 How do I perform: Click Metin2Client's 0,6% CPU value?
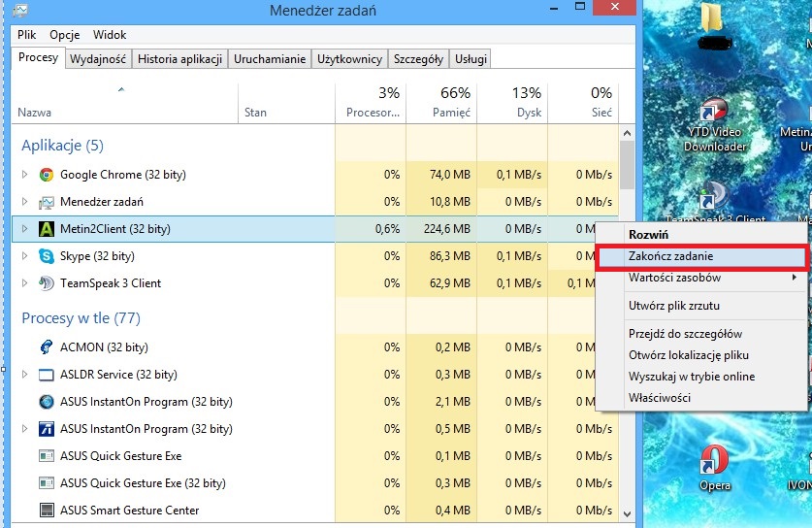click(x=387, y=229)
